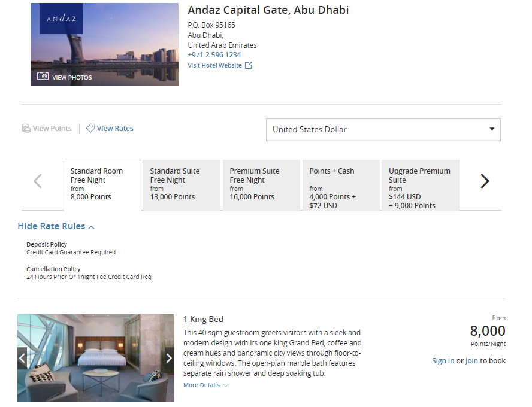
Task: Select Premium Suite Free Night tab
Action: click(x=261, y=186)
